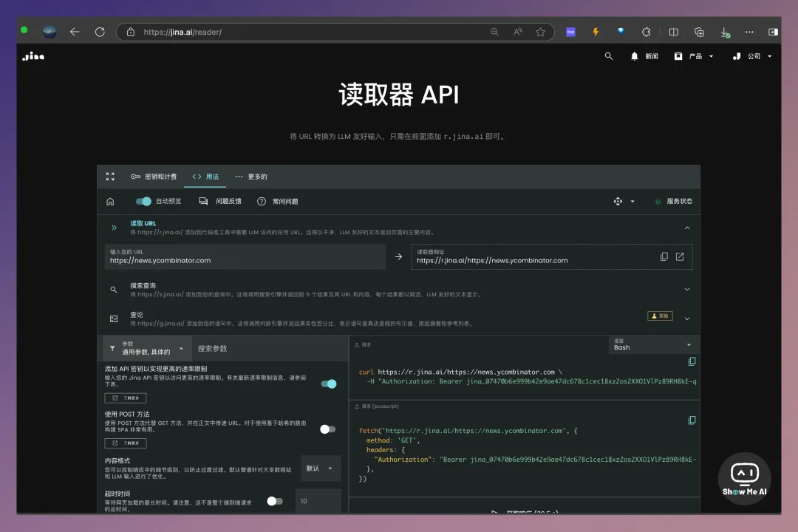Open the 产品 navigation dropdown
The image size is (798, 532).
coord(694,56)
